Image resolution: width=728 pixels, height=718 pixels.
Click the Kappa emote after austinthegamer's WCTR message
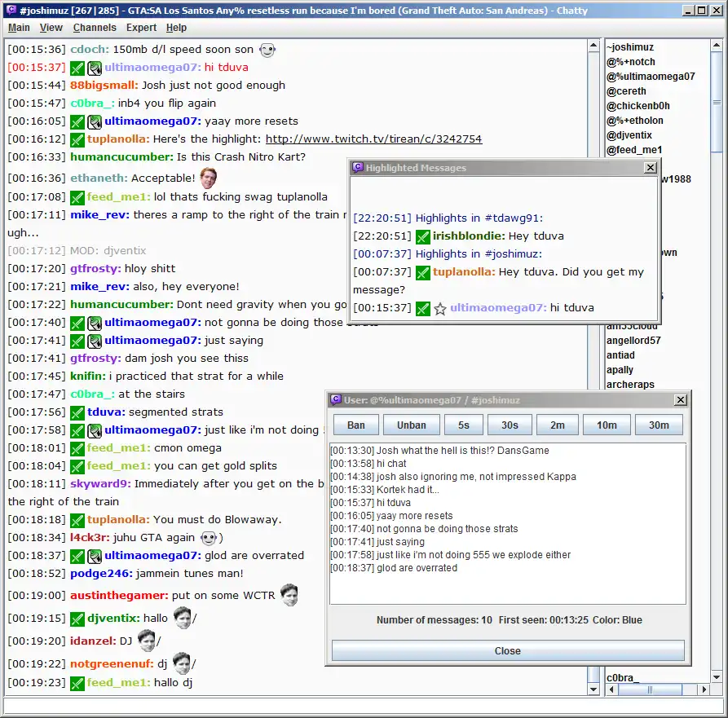[x=289, y=595]
